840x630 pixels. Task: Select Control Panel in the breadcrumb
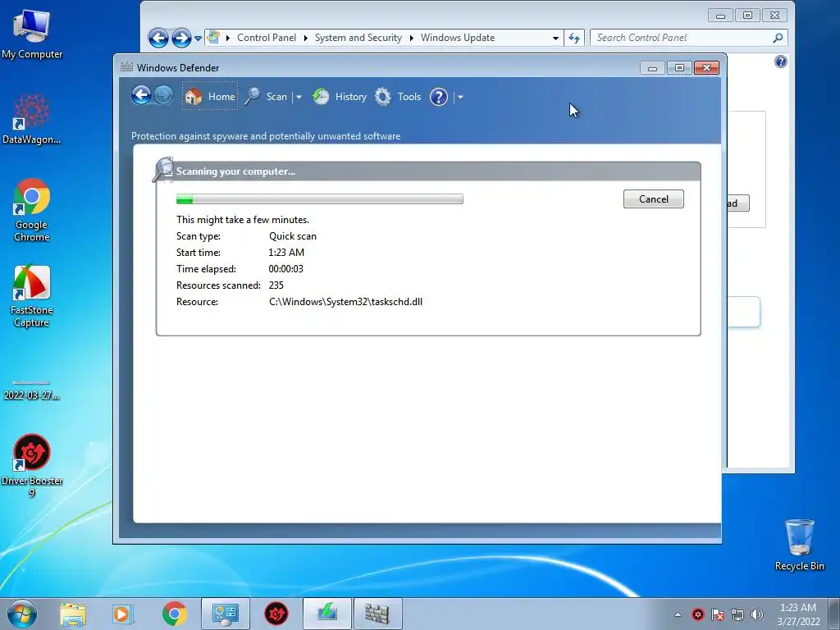point(267,38)
